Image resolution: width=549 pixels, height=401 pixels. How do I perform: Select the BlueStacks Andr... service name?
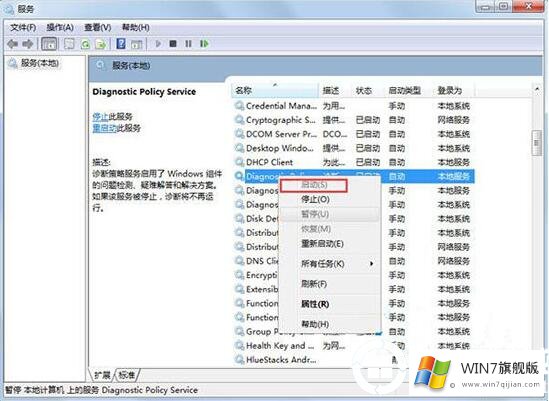click(x=281, y=360)
